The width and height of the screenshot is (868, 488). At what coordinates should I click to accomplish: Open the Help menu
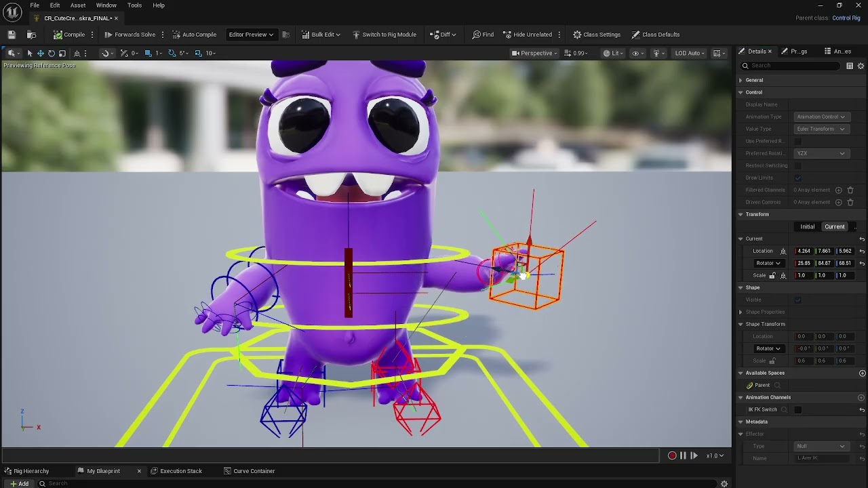coord(159,5)
